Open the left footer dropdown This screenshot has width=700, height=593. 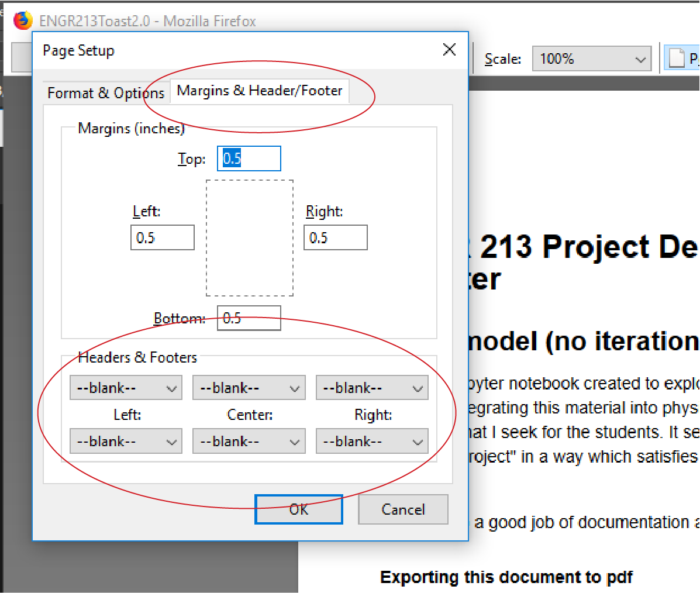126,442
